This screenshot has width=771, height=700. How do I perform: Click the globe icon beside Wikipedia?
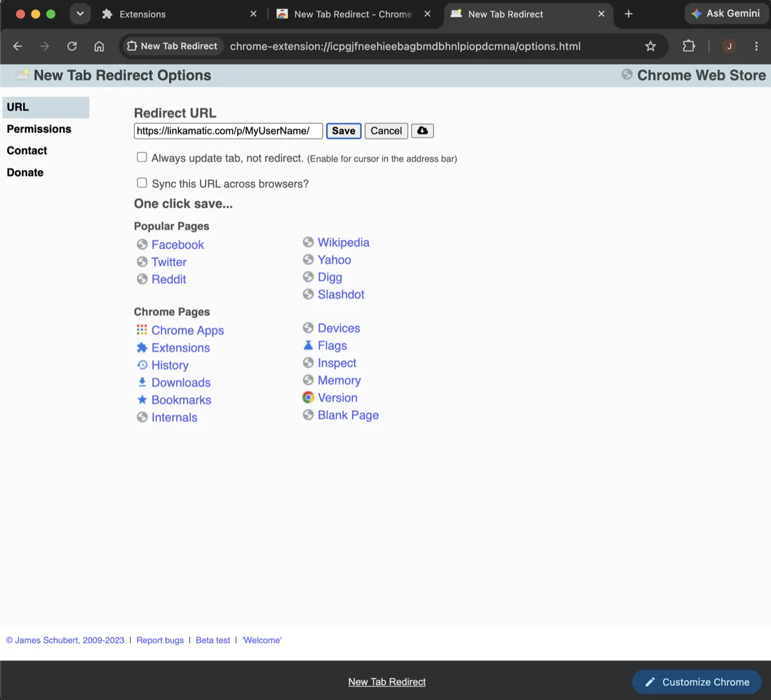click(308, 242)
